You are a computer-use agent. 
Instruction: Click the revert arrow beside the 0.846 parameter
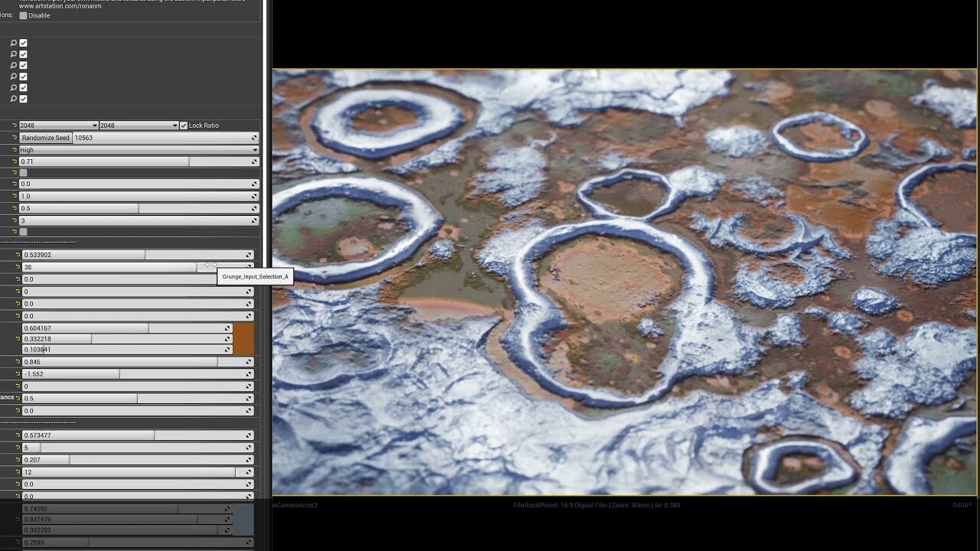(15, 361)
